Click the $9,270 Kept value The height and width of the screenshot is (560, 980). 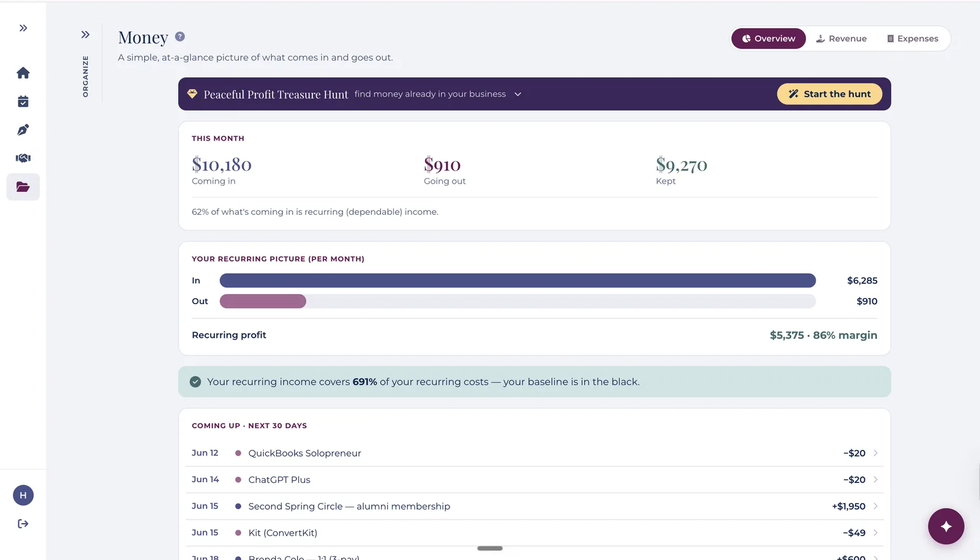(682, 165)
